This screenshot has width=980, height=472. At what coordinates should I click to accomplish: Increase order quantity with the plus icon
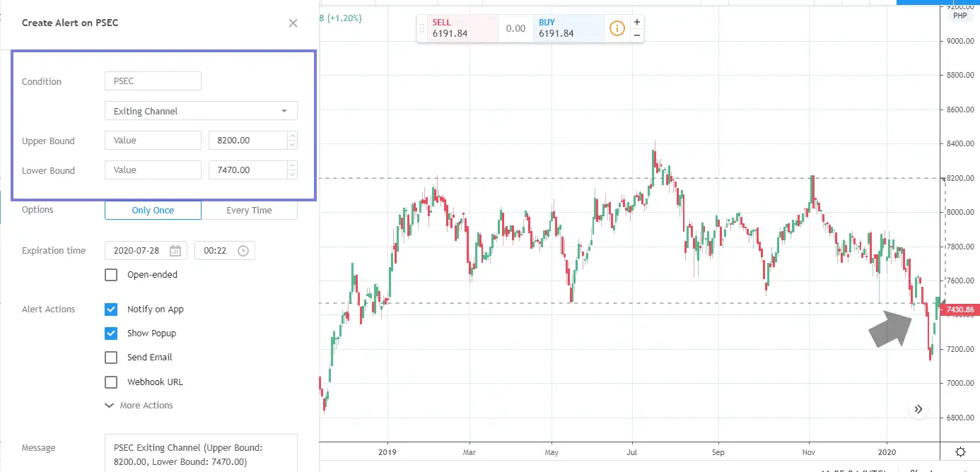[637, 20]
